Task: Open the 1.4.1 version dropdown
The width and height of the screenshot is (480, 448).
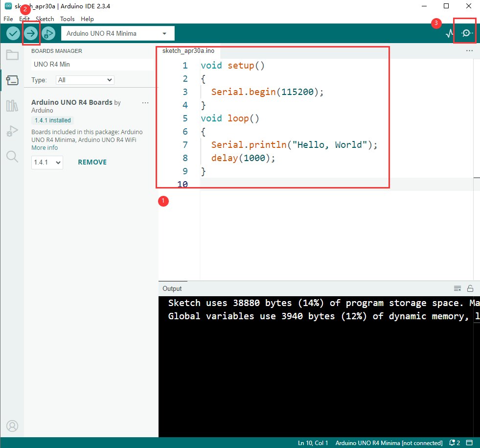Action: pos(47,162)
